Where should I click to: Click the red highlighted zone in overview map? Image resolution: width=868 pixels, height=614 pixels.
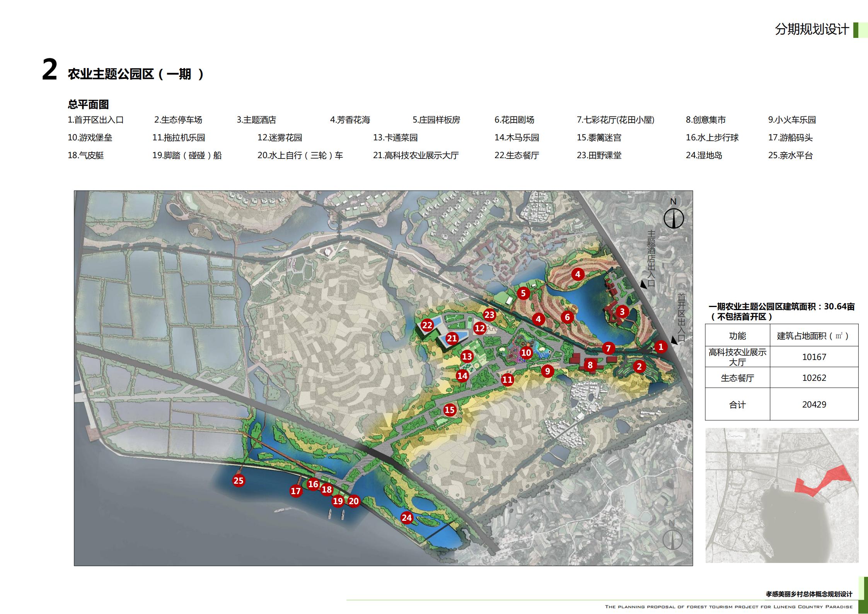[824, 481]
